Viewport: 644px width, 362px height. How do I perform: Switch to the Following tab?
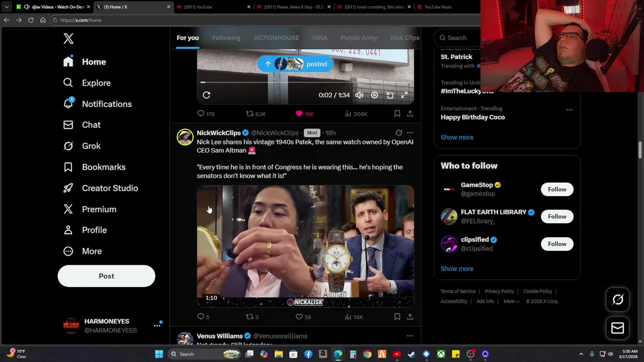[226, 38]
